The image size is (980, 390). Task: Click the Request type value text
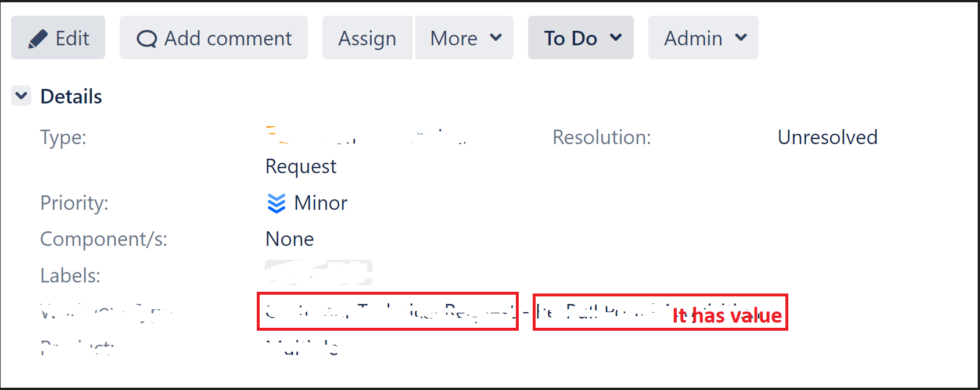(300, 166)
